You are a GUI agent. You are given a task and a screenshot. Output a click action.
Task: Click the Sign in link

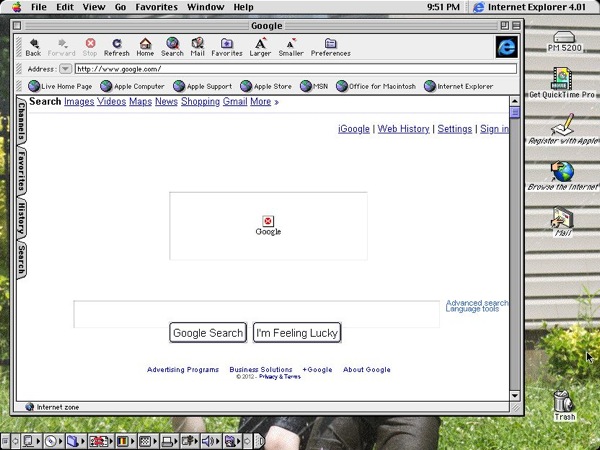pos(494,129)
